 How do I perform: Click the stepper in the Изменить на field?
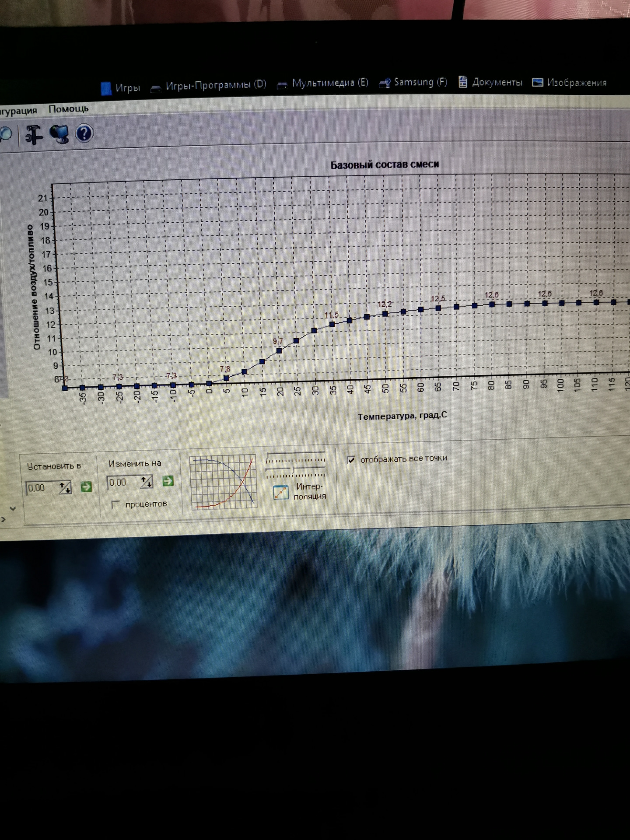(x=147, y=482)
